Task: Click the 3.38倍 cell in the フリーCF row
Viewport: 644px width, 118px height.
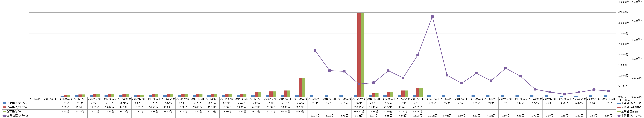Action: [359, 116]
